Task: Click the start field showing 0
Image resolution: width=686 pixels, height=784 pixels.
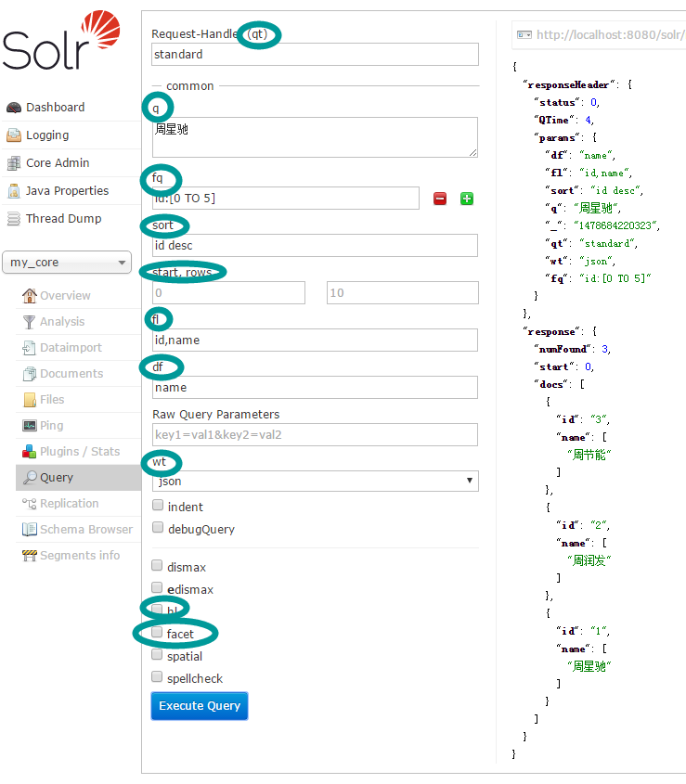Action: pos(228,293)
